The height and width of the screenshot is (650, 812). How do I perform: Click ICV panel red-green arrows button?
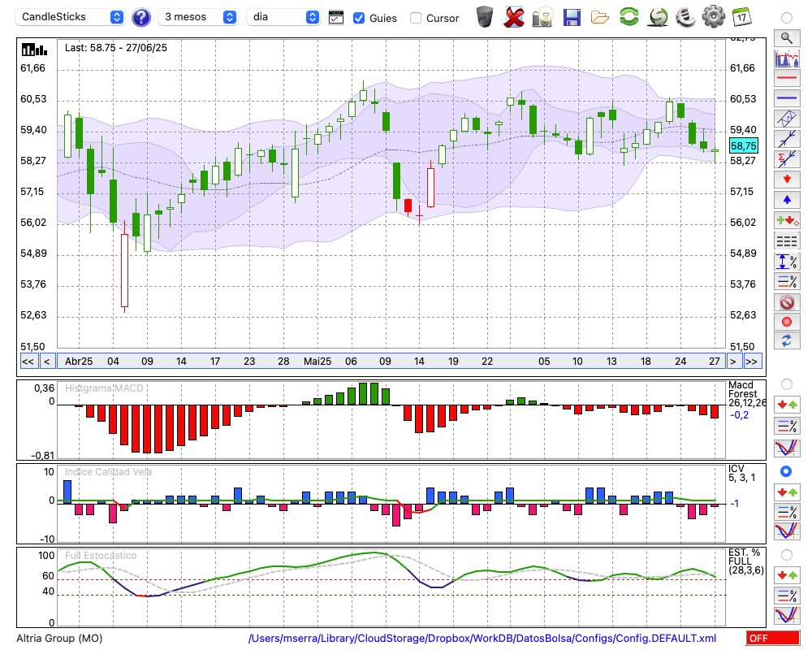[x=787, y=492]
